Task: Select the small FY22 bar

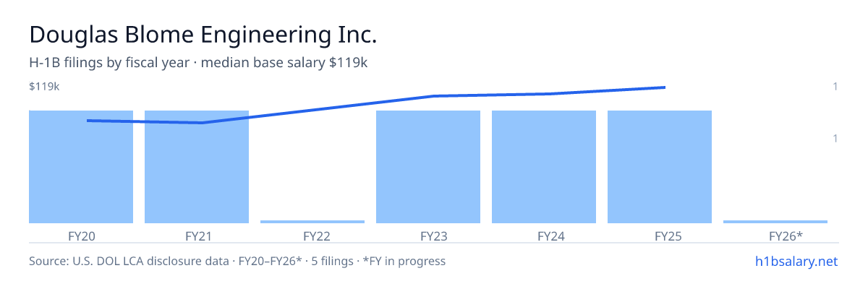Action: [x=312, y=221]
